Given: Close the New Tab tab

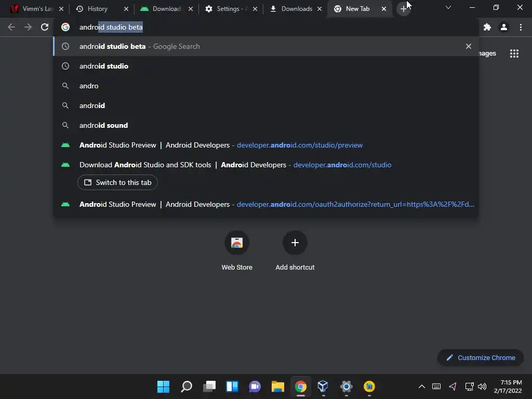Looking at the screenshot, I should coord(384,9).
